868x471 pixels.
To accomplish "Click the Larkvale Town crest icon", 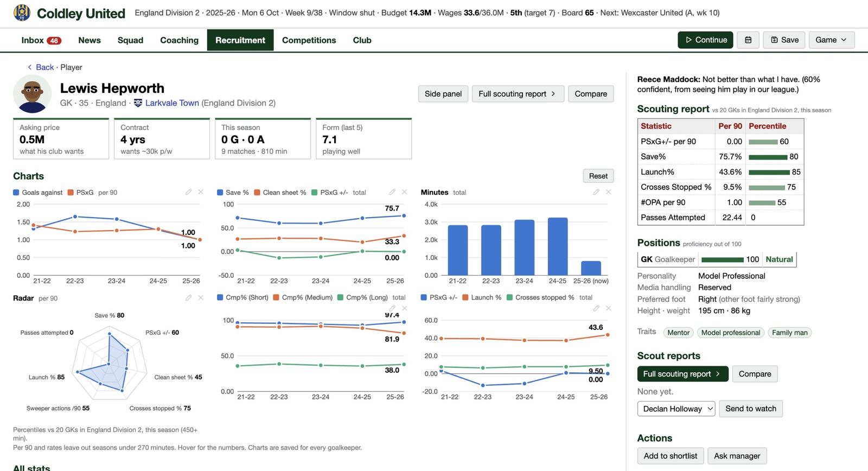I will tap(138, 103).
